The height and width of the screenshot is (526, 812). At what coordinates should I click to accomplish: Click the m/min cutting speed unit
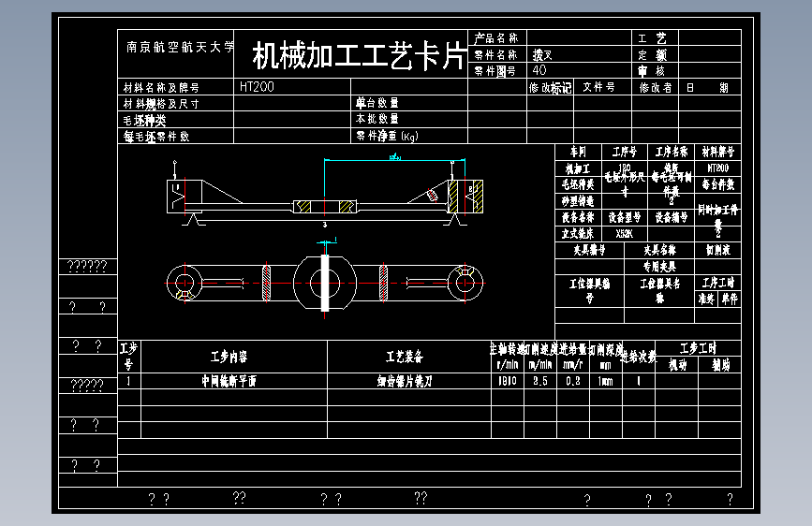540,365
